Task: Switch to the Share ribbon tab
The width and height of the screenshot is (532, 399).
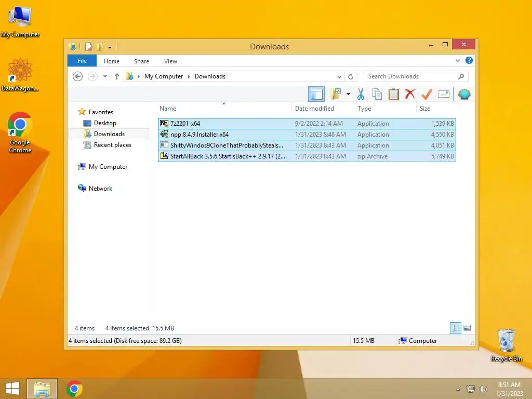Action: pos(141,61)
